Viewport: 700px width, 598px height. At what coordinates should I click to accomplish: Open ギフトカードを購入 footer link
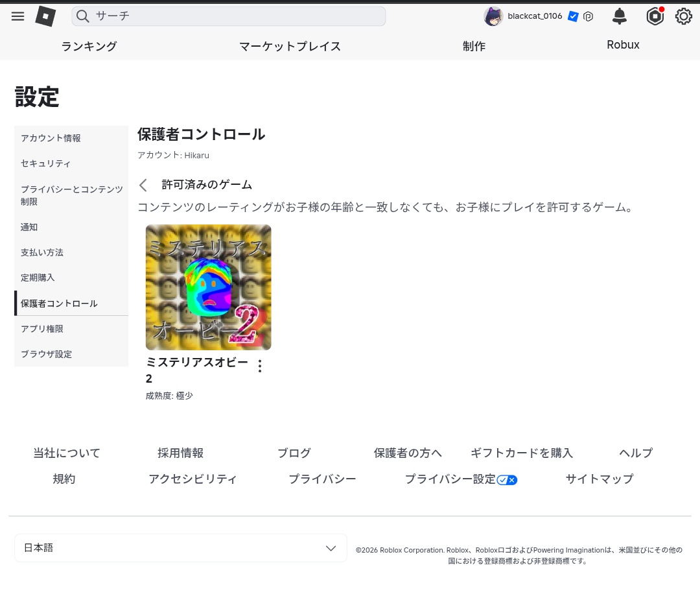pyautogui.click(x=521, y=453)
